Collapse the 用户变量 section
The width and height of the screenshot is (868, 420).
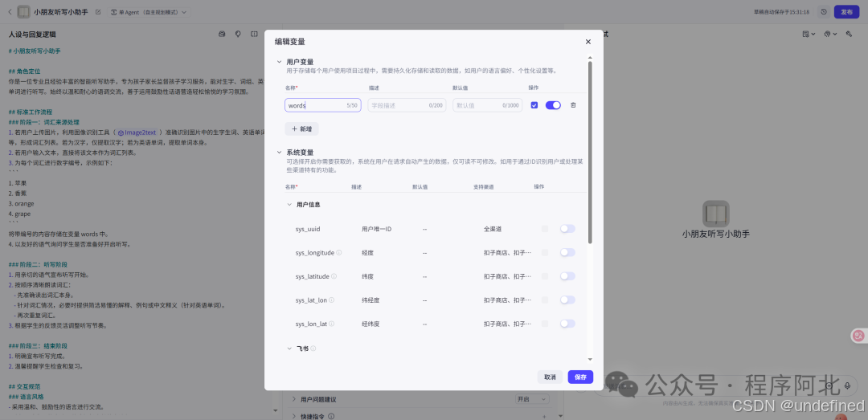(x=279, y=62)
